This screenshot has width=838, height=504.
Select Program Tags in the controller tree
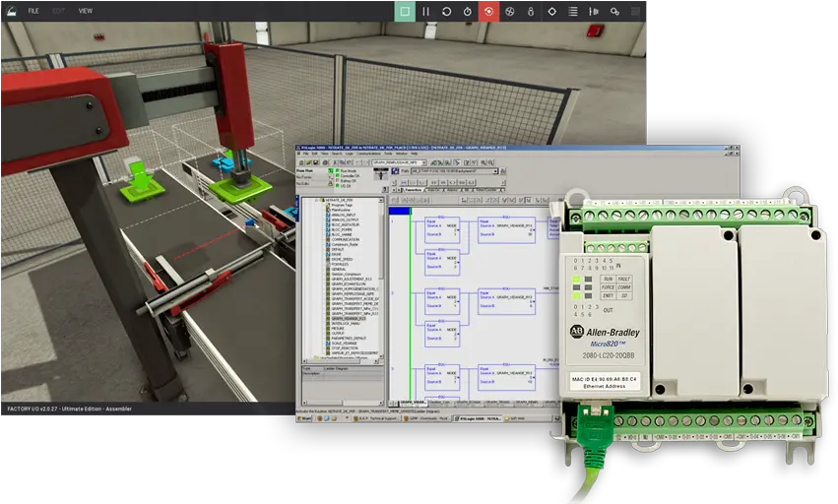[x=342, y=205]
